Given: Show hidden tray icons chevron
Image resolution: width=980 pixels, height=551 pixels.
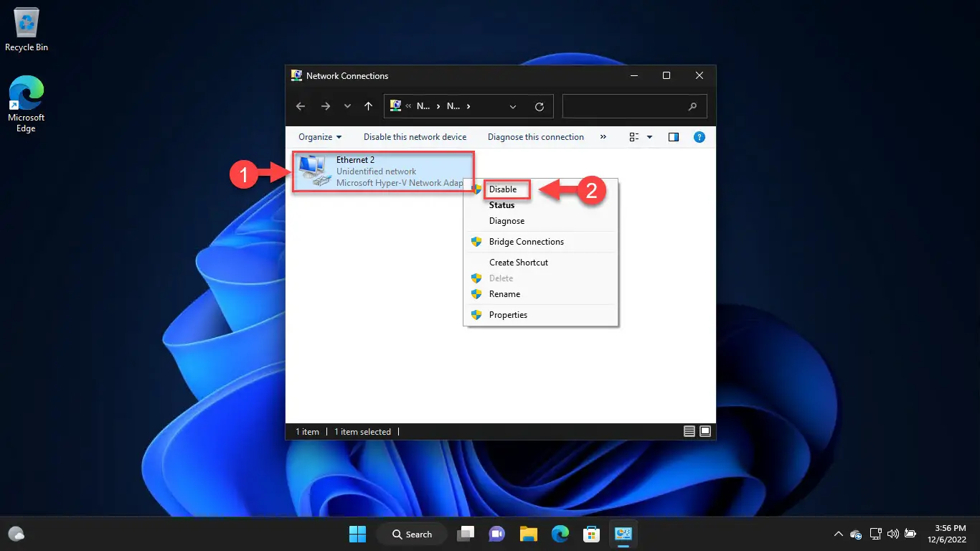Looking at the screenshot, I should [838, 534].
